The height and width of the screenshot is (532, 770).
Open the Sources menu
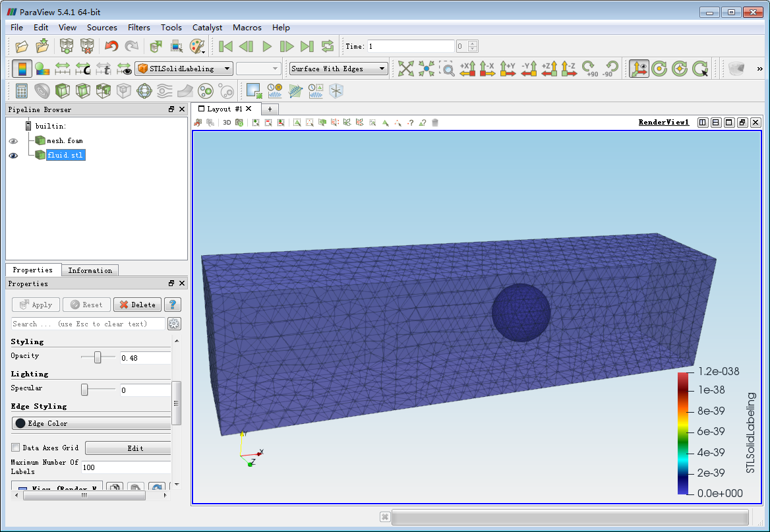pos(102,28)
